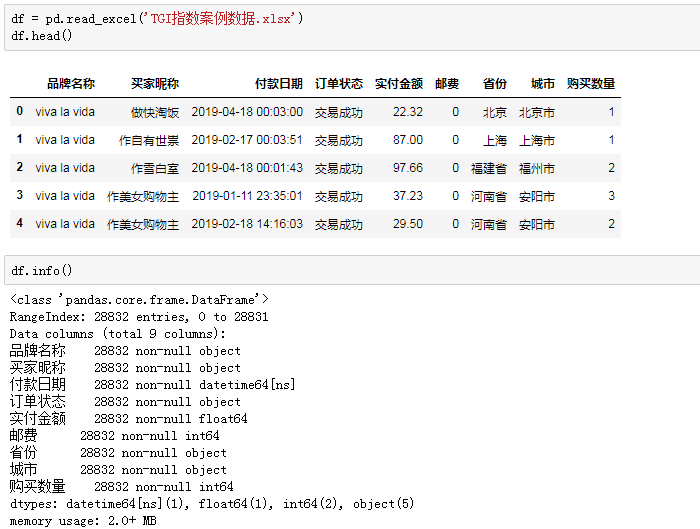Viewport: 700px width, 529px height.
Task: Click buyer nickname cell 做快淘饭
Action: (154, 112)
